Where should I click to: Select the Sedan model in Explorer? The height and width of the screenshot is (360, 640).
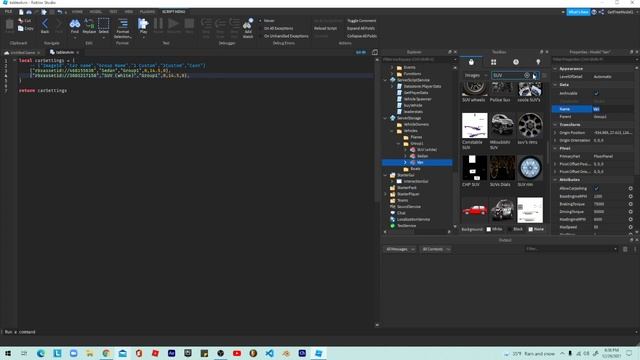coord(422,156)
